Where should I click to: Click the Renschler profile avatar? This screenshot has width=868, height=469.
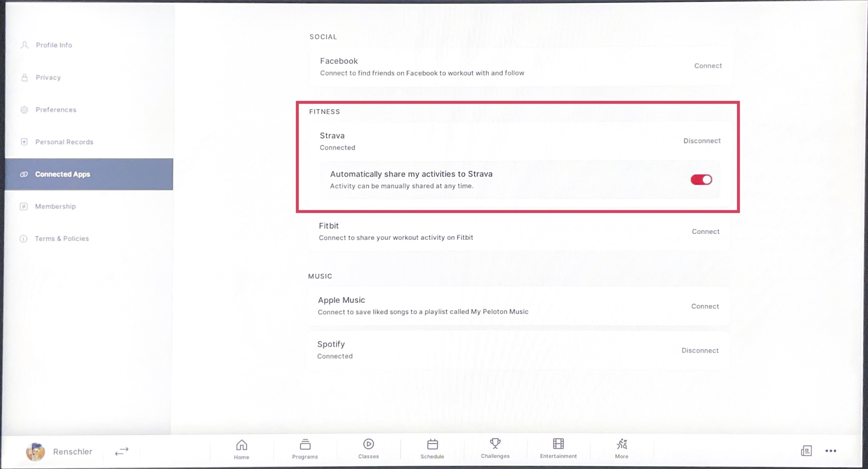tap(35, 452)
